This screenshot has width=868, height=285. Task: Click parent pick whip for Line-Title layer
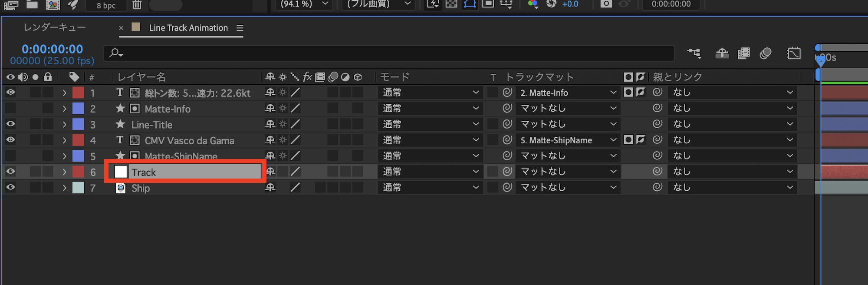click(x=658, y=124)
